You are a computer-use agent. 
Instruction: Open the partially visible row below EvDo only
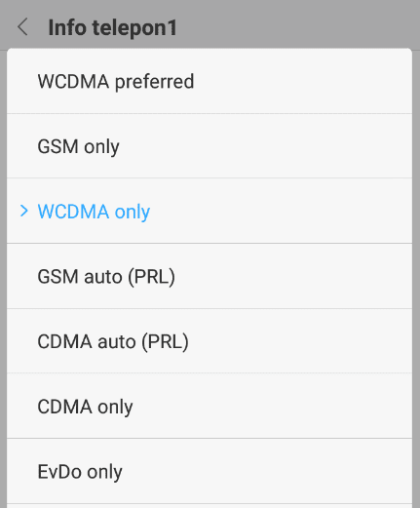point(210,506)
